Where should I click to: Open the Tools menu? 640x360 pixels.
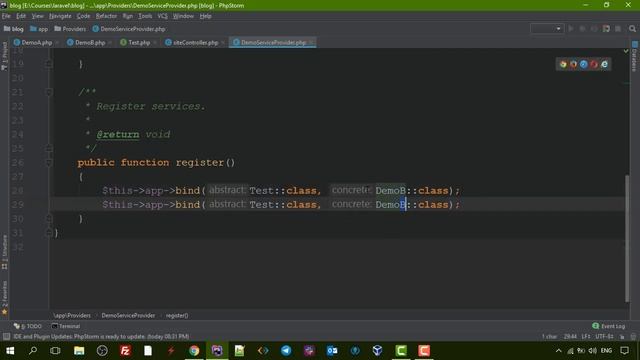click(x=145, y=16)
